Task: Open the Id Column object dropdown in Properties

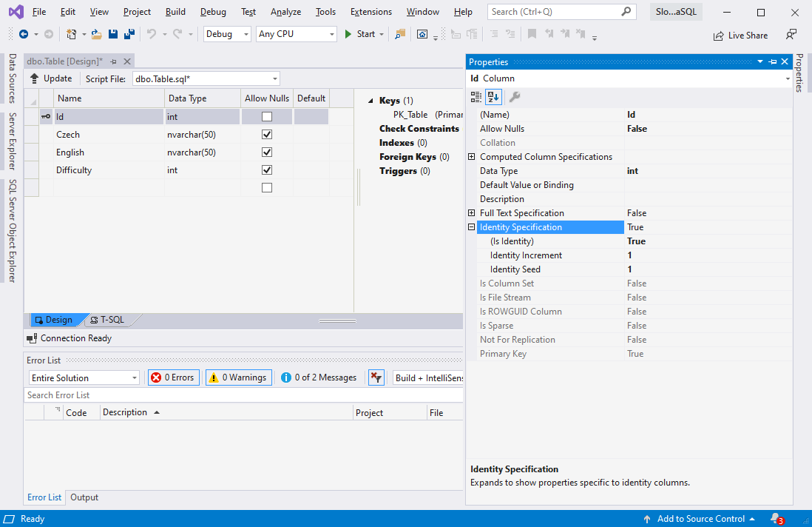Action: [787, 78]
